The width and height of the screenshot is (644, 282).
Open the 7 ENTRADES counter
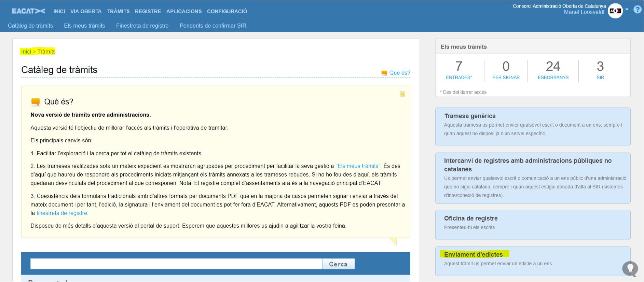[458, 70]
